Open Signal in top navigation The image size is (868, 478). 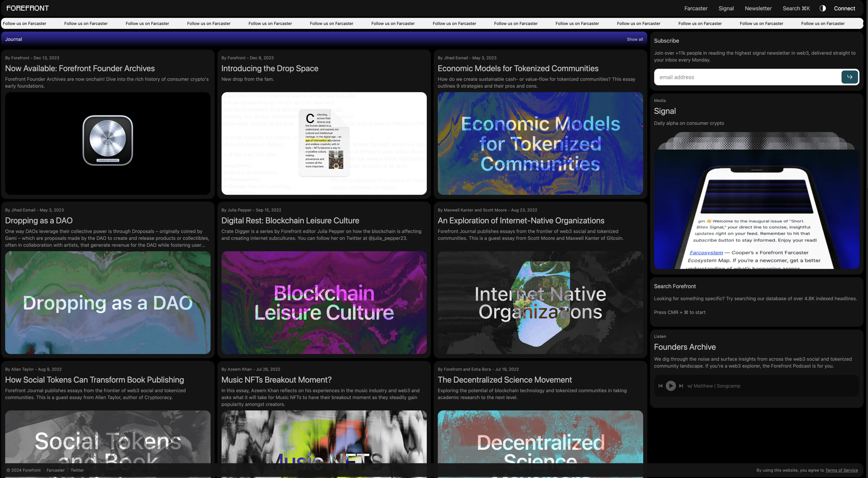[x=726, y=8]
